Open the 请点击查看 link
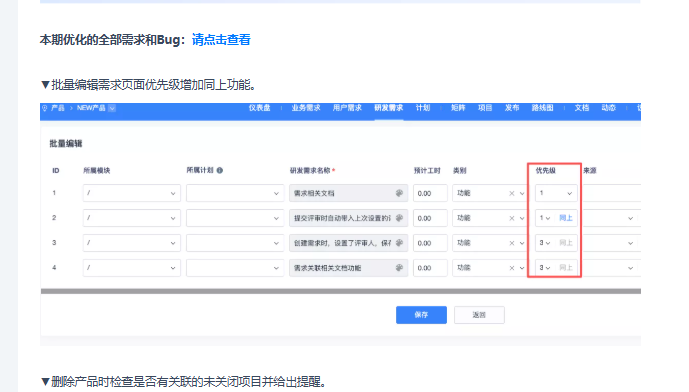The width and height of the screenshot is (689, 392). [x=221, y=40]
